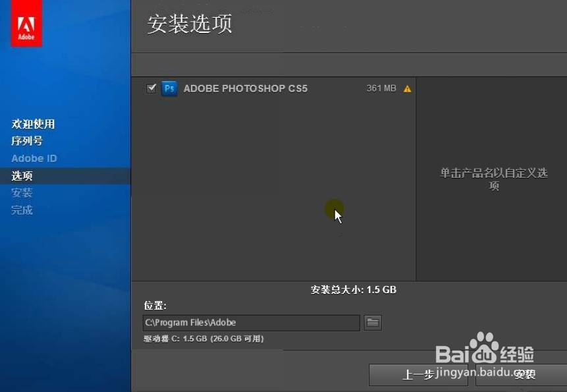Image resolution: width=567 pixels, height=392 pixels.
Task: Click the yellow warning triangle beside 361 MB
Action: (x=407, y=88)
